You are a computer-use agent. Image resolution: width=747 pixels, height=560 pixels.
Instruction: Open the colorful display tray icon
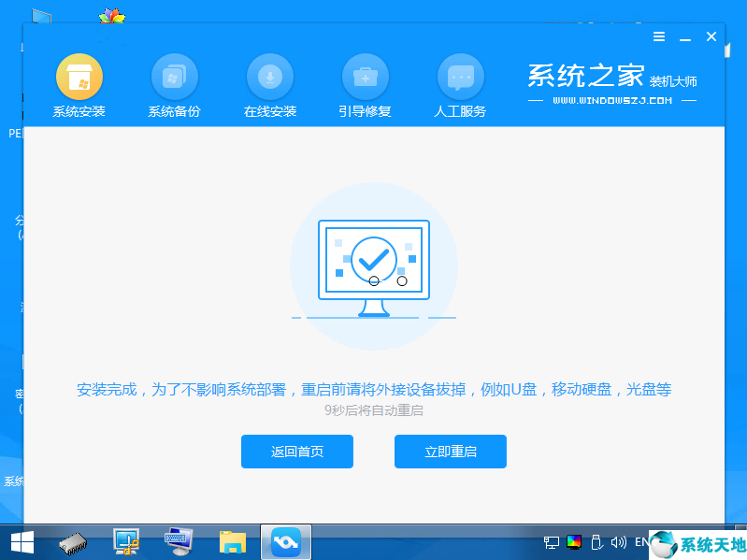[x=574, y=541]
